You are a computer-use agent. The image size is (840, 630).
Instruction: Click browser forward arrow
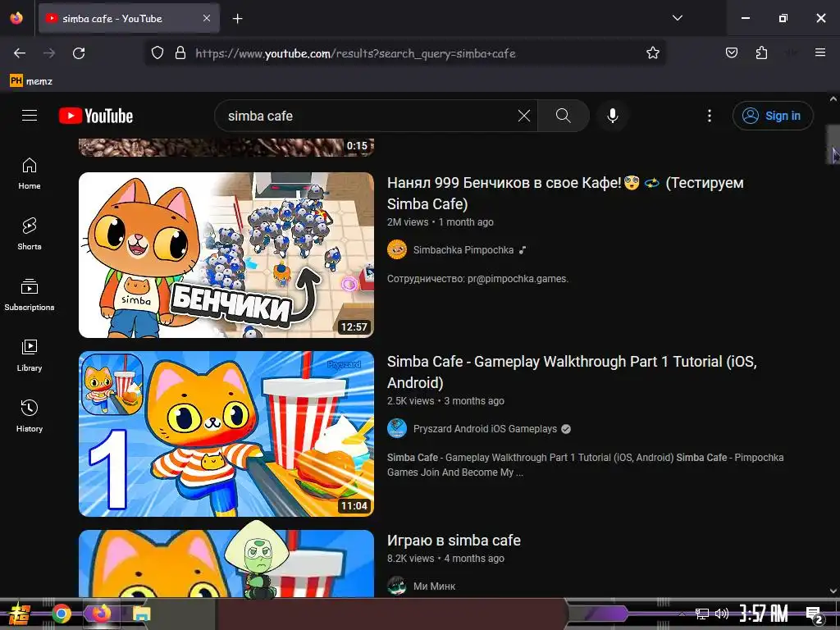point(49,53)
